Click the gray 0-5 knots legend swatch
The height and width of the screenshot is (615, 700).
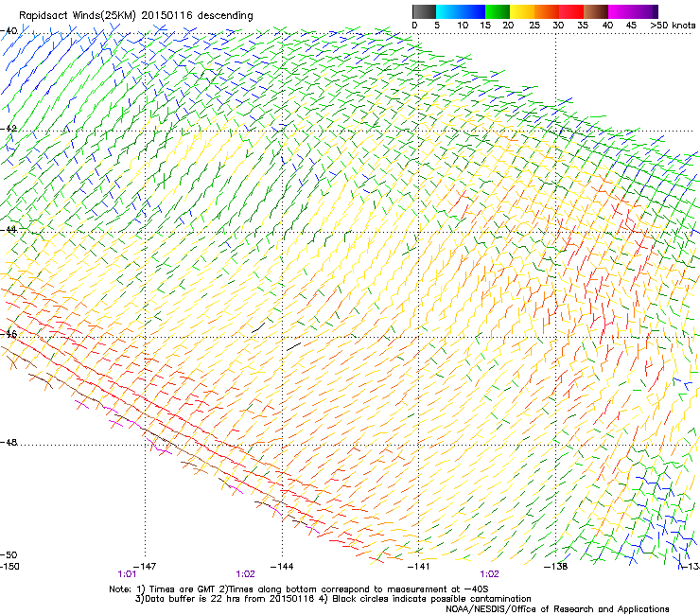point(424,11)
